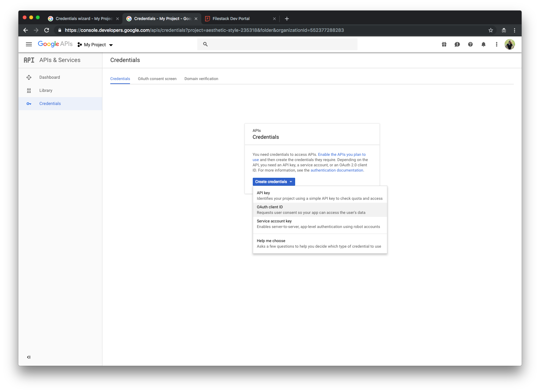Viewport: 540px width, 392px height.
Task: Click the incognito indicator icon
Action: (x=504, y=30)
